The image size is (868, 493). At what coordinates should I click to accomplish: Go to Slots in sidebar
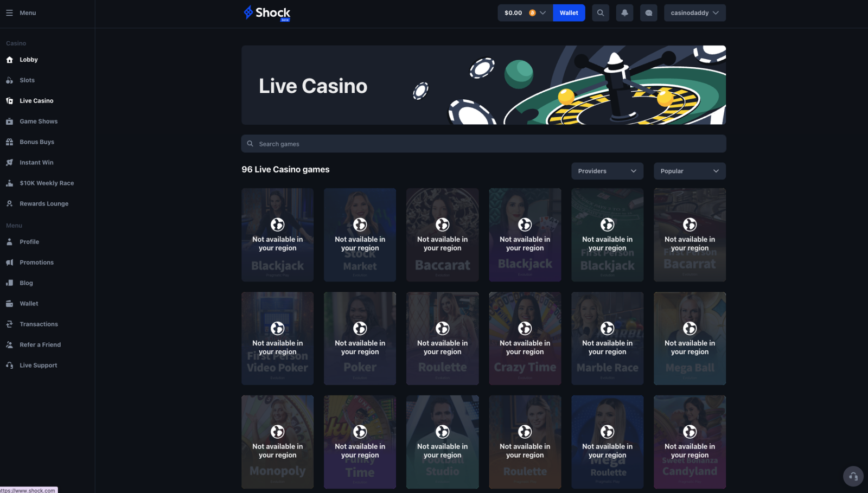(x=27, y=80)
